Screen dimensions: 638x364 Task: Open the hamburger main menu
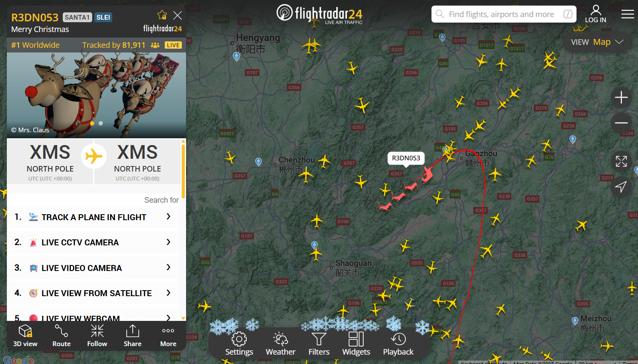click(627, 15)
